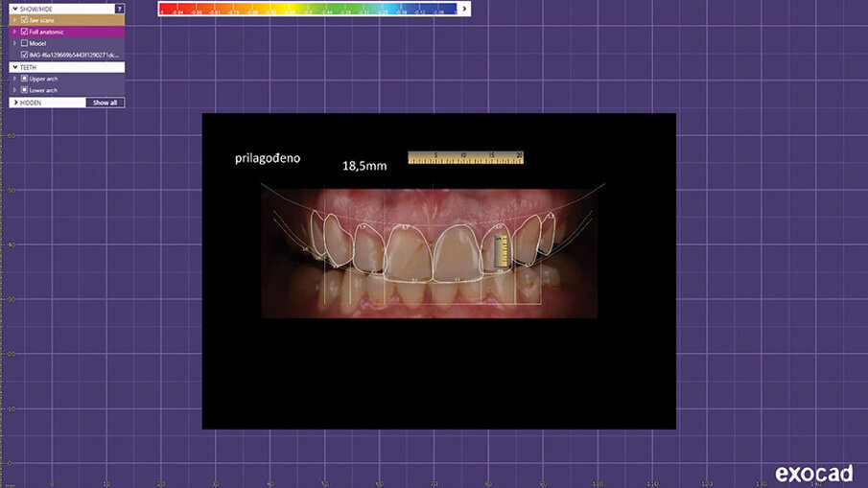Click the horizontal ruler overlay above the smile
The height and width of the screenshot is (488, 868).
tap(465, 157)
